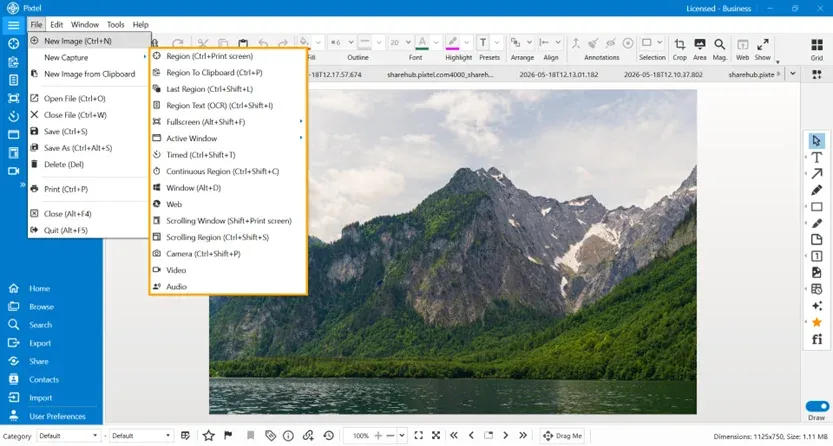
Task: Toggle the Draw switch
Action: pos(817,406)
